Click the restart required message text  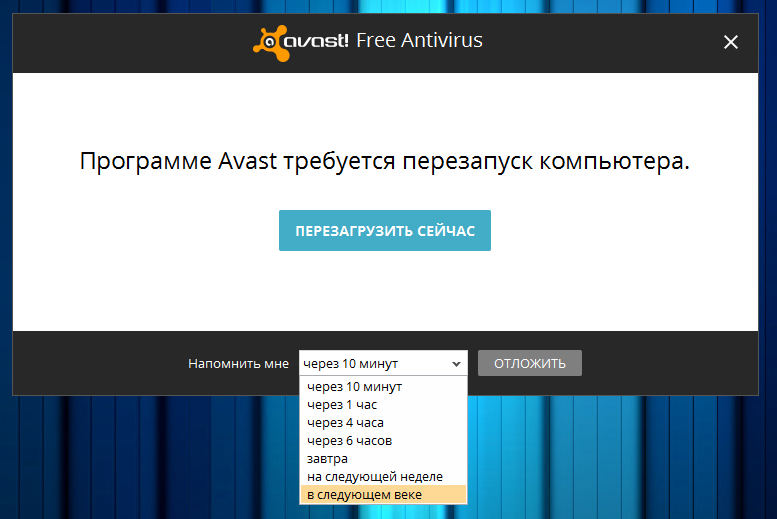click(385, 162)
